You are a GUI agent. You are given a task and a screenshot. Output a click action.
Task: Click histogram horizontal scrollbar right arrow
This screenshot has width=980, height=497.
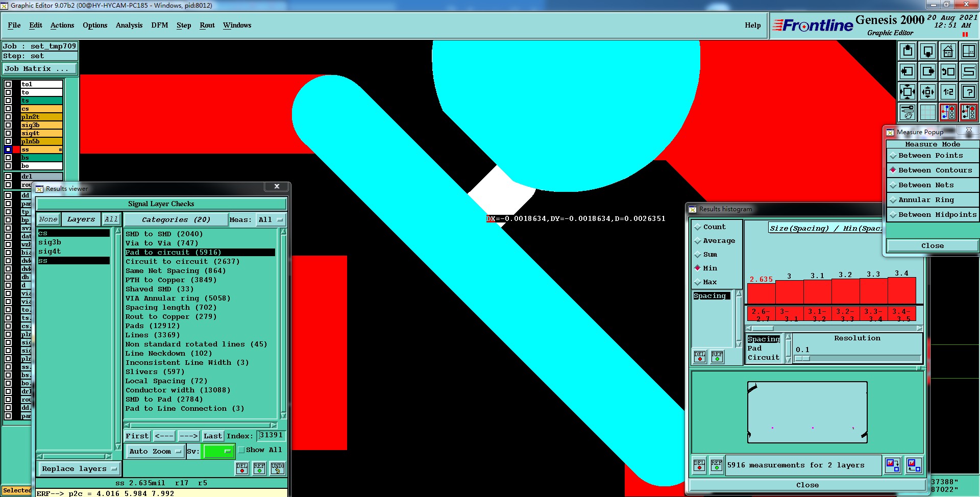919,328
